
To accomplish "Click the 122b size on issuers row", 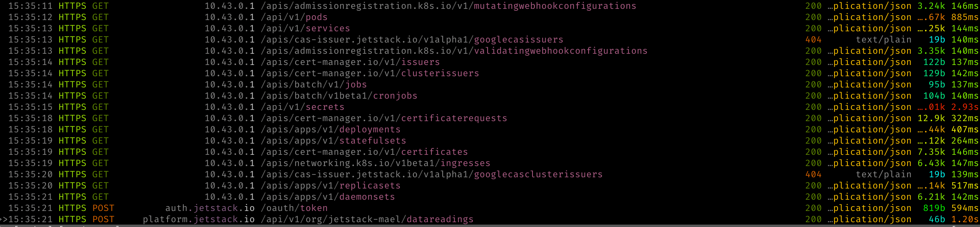I will (934, 62).
